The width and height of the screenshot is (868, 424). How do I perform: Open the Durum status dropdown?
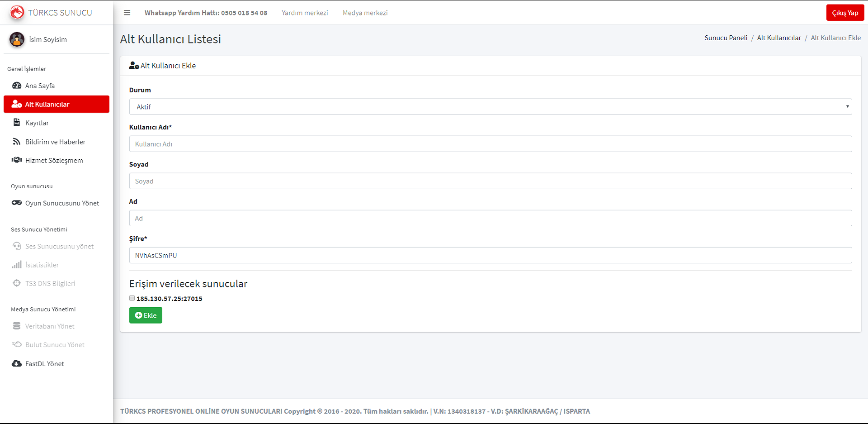490,107
